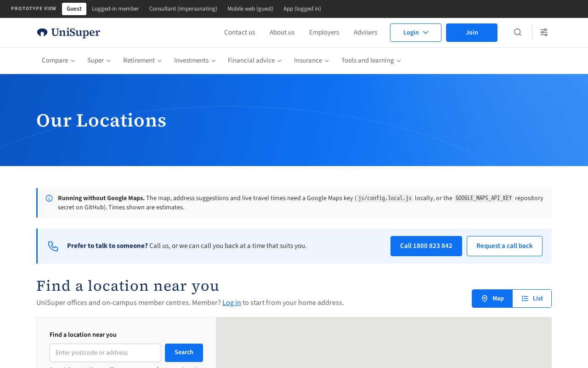Expand the Super menu
Image resolution: width=588 pixels, height=368 pixels.
tap(99, 61)
